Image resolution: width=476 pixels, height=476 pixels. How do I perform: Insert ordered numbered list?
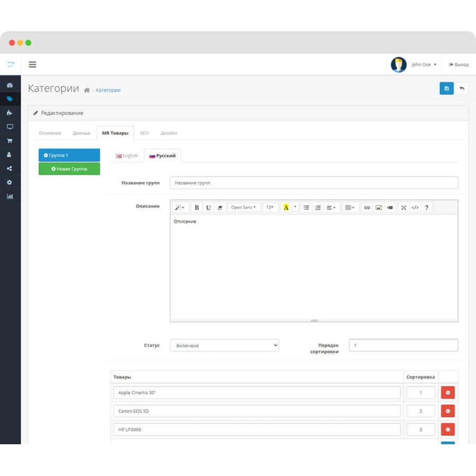click(318, 208)
